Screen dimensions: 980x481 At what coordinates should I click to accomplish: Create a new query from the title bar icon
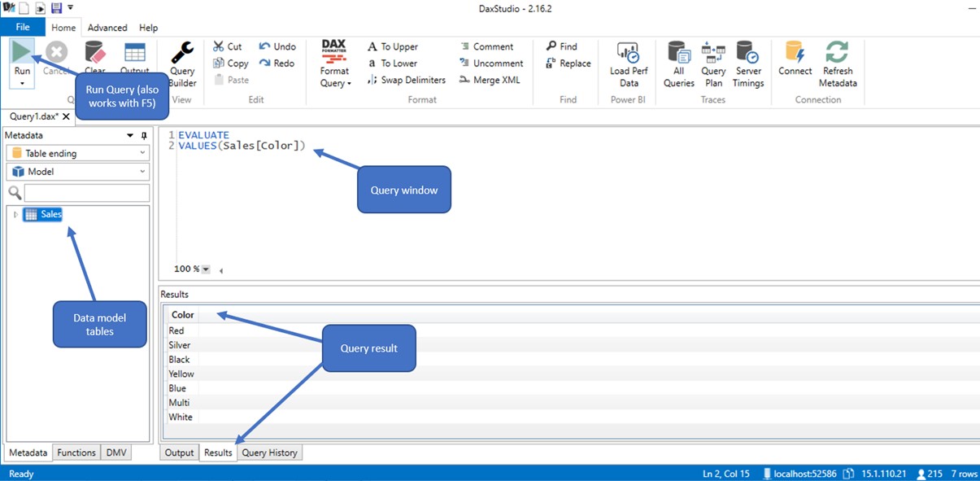(24, 7)
